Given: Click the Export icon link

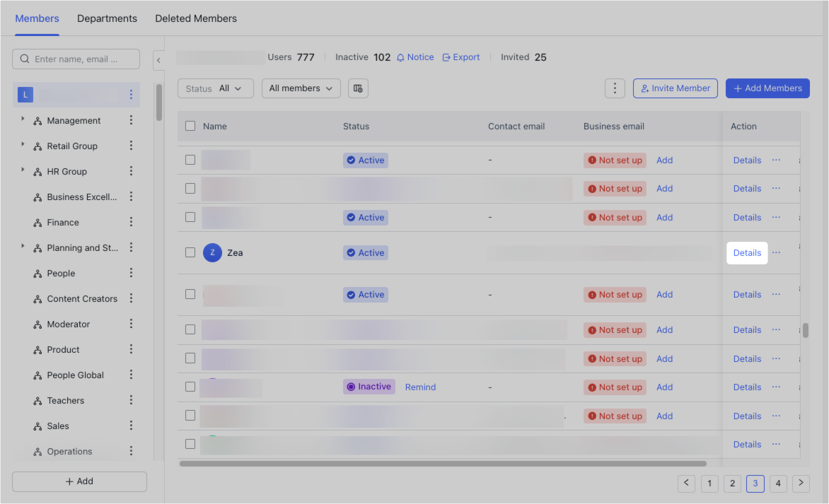Looking at the screenshot, I should [x=446, y=57].
